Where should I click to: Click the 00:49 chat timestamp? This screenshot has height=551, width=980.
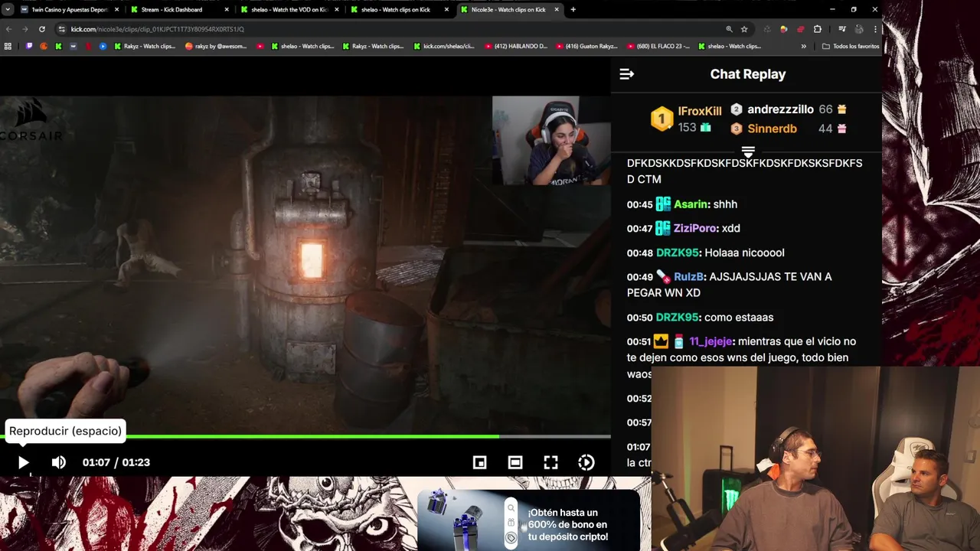[x=639, y=277]
